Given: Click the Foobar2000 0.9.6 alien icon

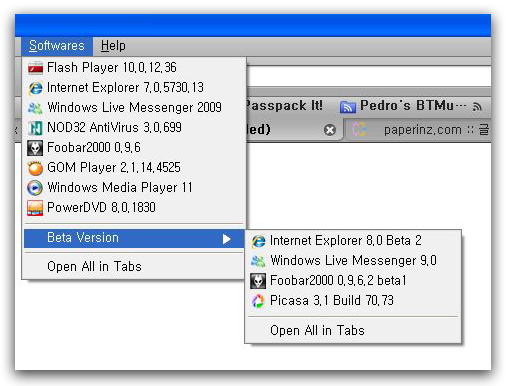Looking at the screenshot, I should (x=35, y=148).
